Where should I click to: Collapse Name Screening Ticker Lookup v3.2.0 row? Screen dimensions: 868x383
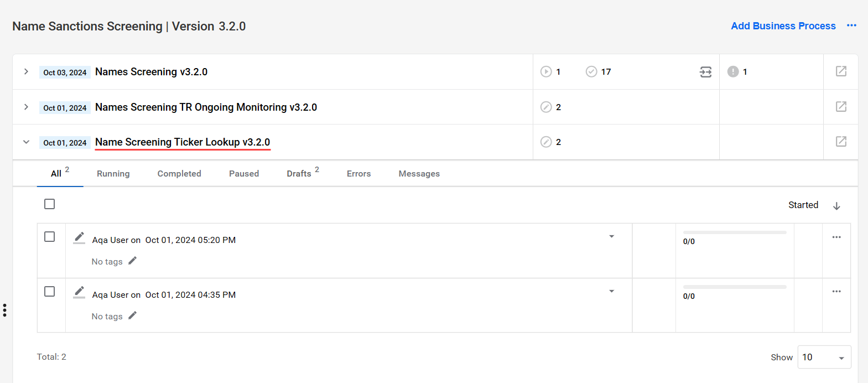(26, 142)
